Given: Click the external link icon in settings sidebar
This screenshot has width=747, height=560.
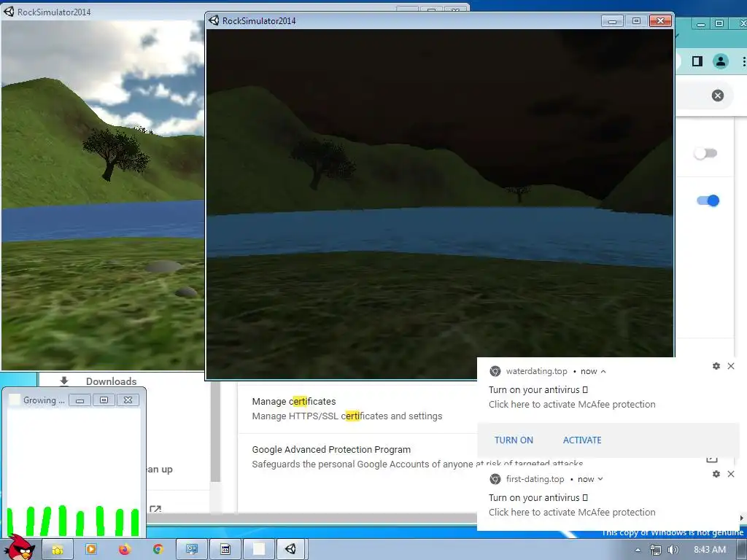Looking at the screenshot, I should click(155, 509).
